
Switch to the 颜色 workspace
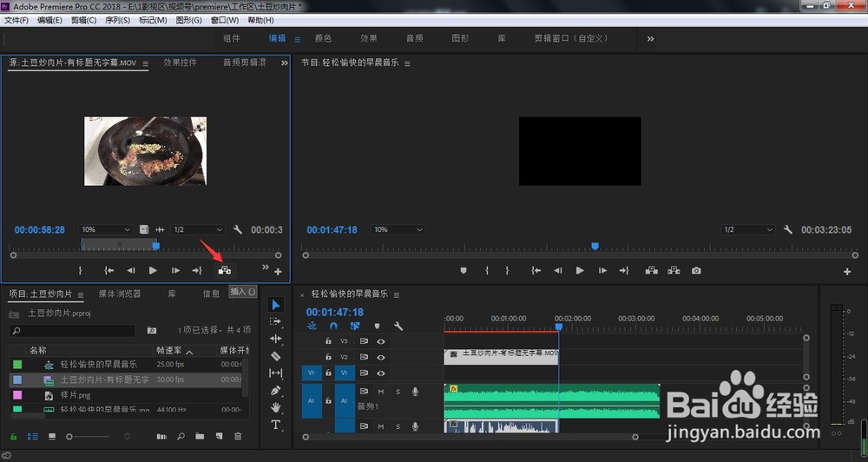point(323,38)
